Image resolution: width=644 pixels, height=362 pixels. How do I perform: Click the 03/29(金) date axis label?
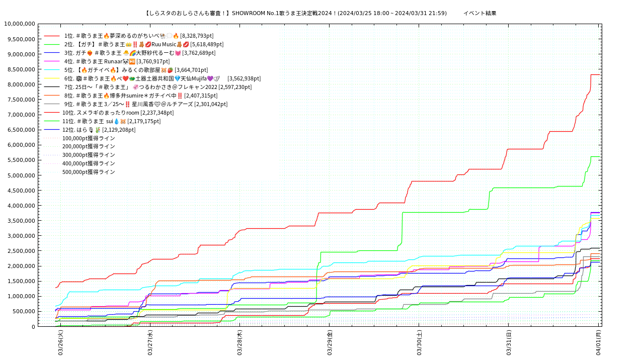(x=330, y=343)
